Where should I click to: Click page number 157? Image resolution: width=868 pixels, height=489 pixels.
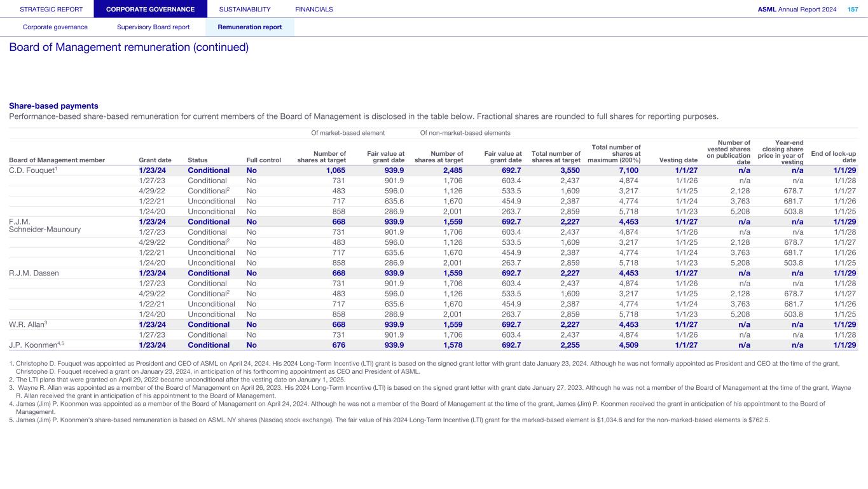pyautogui.click(x=852, y=9)
